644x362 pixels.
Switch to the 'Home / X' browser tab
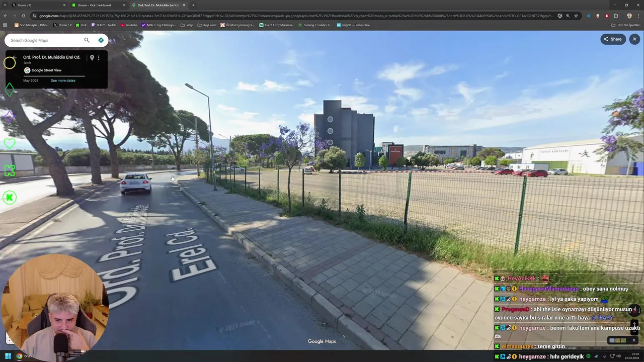(x=38, y=5)
